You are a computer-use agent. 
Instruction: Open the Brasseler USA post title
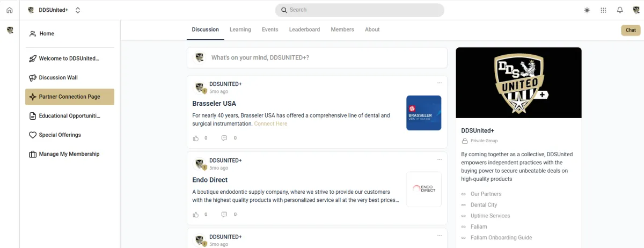pyautogui.click(x=214, y=104)
